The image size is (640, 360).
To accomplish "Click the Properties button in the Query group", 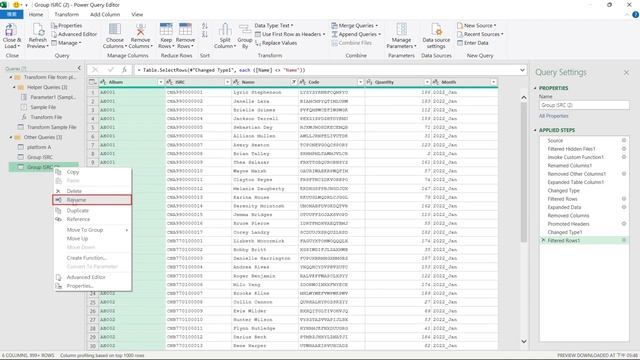I will 67,26.
